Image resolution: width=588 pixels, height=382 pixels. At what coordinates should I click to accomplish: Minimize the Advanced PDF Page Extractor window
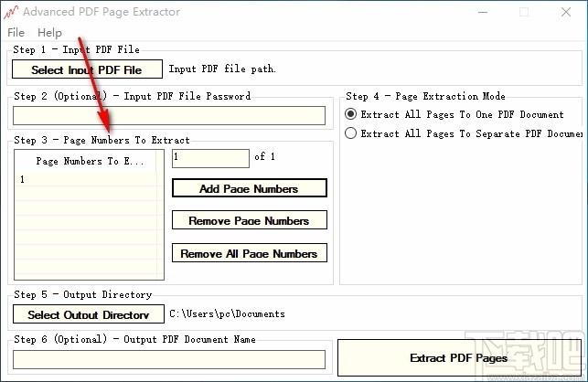(483, 12)
